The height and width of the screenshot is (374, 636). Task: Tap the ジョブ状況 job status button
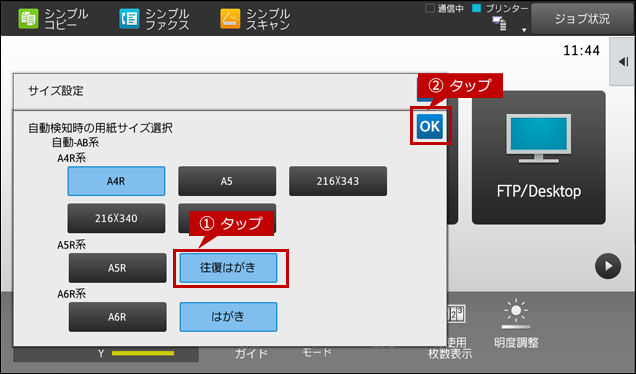[582, 19]
